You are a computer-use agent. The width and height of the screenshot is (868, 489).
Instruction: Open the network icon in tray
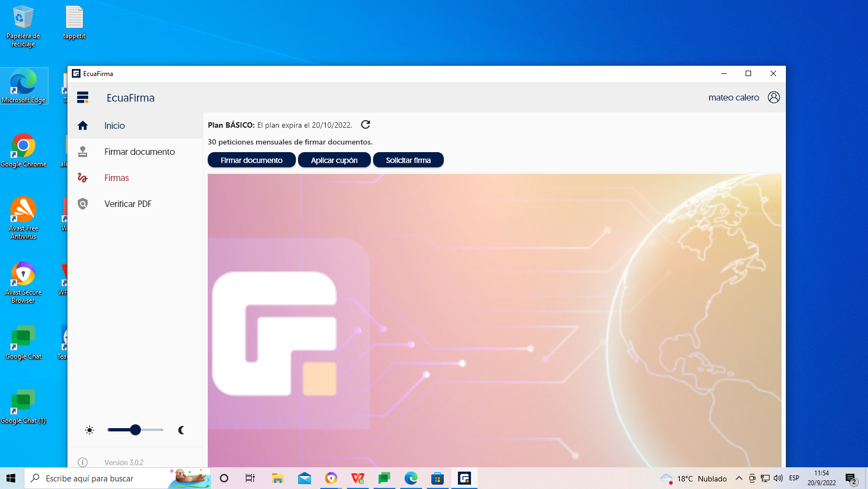[765, 478]
